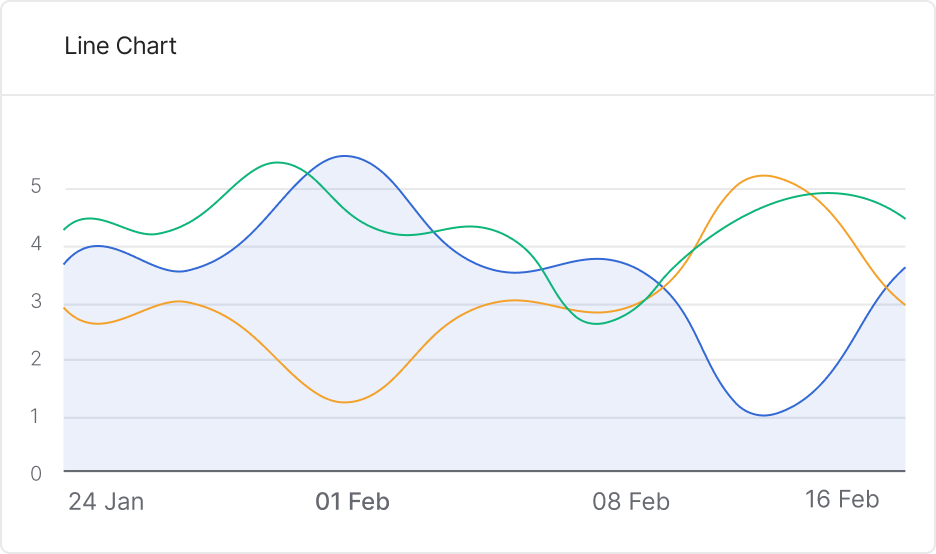Select the y-axis label 1
The height and width of the screenshot is (554, 936).
[x=36, y=416]
